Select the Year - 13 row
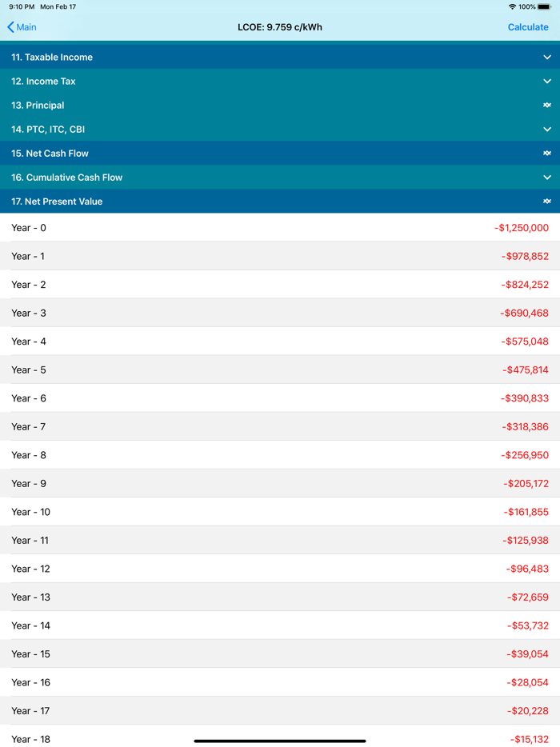Viewport: 560px width, 747px height. [x=280, y=597]
